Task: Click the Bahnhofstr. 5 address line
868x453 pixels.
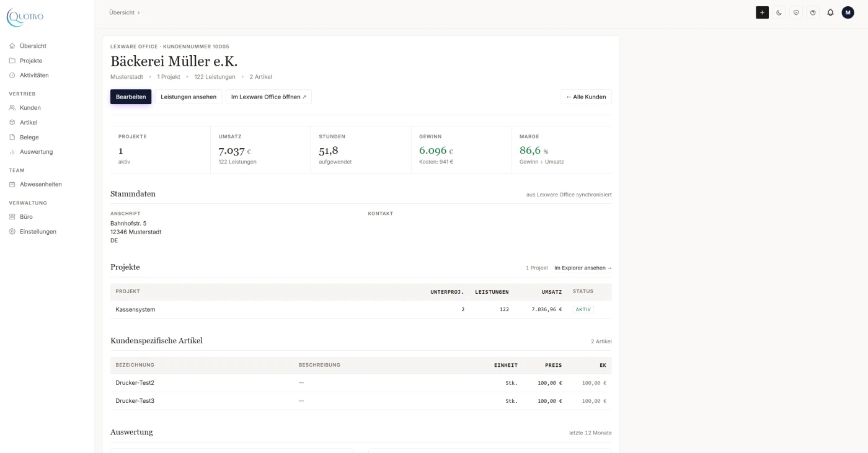Action: coord(128,223)
